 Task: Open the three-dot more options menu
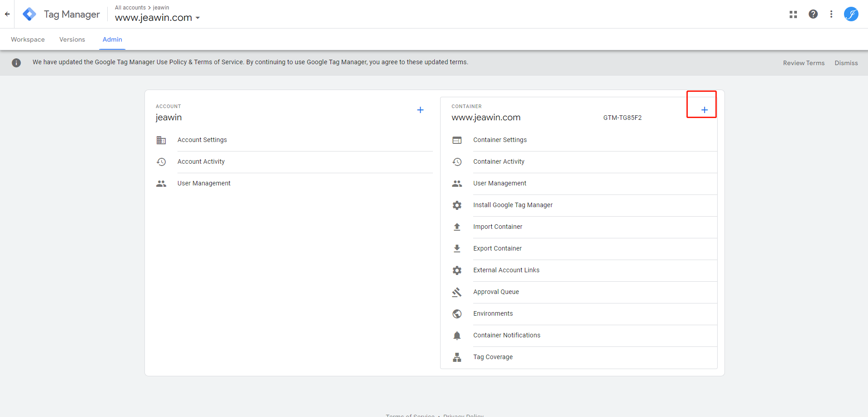coord(831,14)
